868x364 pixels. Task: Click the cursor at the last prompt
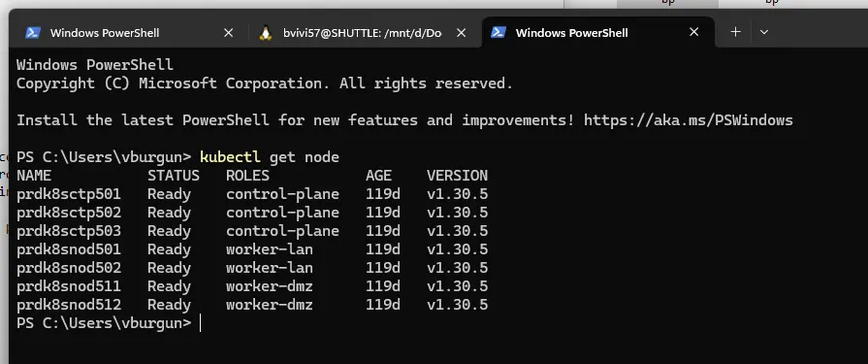pyautogui.click(x=200, y=323)
